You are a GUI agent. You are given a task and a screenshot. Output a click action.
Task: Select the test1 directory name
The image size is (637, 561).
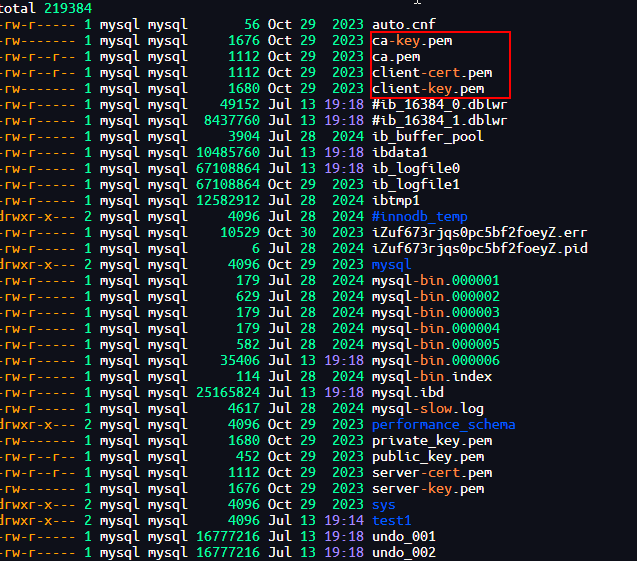[392, 521]
